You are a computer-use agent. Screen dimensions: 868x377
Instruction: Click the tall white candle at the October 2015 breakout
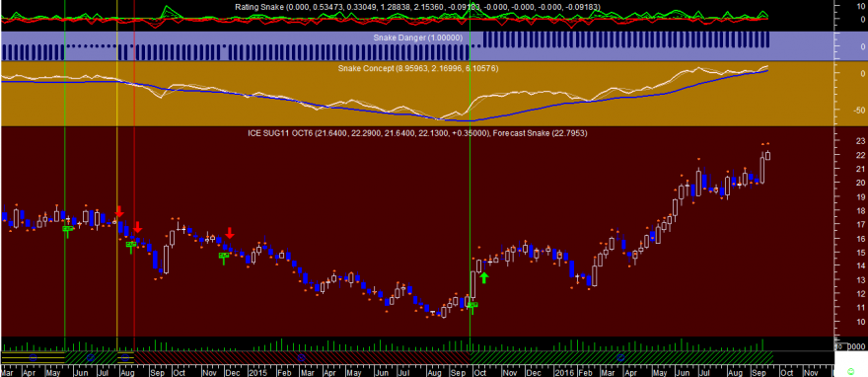(473, 285)
